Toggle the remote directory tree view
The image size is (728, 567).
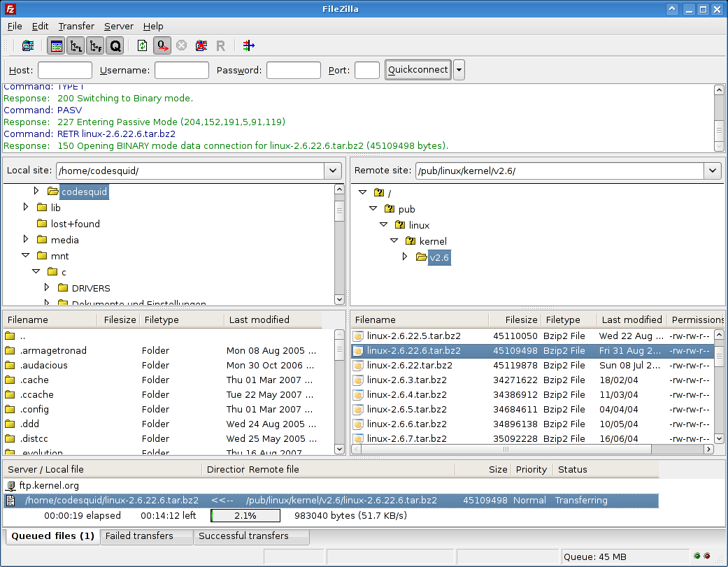(94, 45)
